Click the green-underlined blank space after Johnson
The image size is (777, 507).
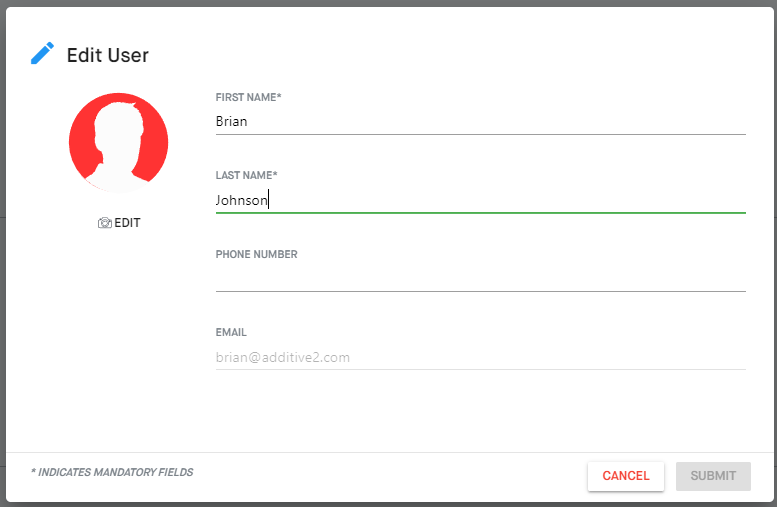point(507,200)
